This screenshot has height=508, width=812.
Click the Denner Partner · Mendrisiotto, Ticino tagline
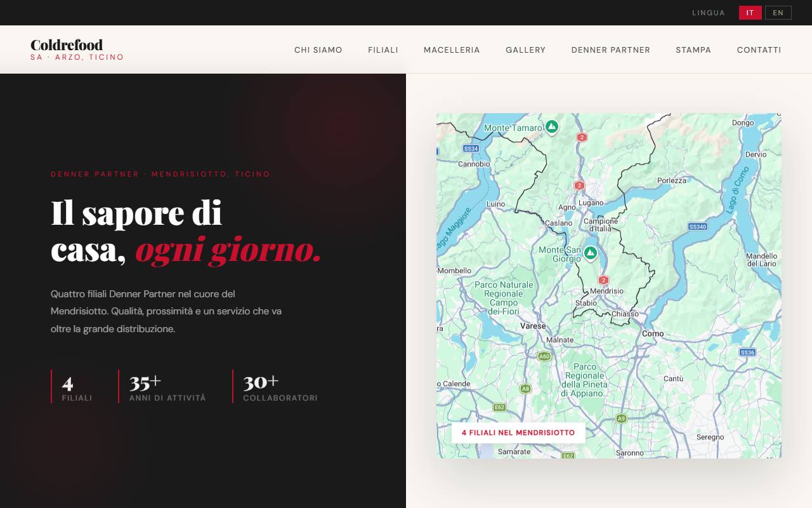click(x=160, y=174)
